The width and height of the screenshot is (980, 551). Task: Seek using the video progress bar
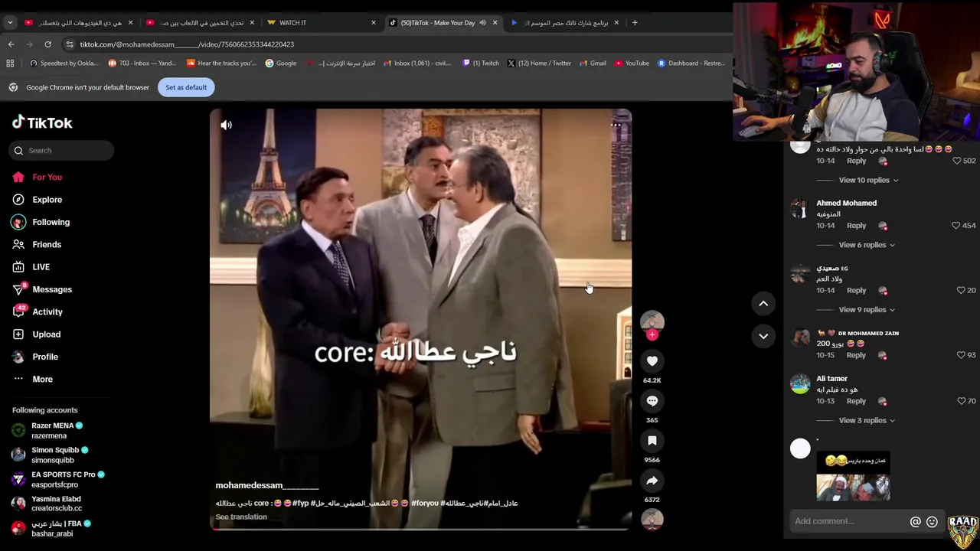(x=420, y=529)
